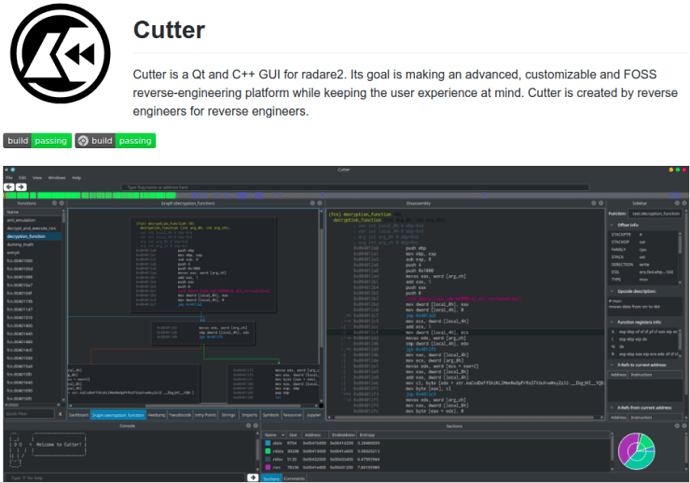Float the Graph panel

(312, 203)
